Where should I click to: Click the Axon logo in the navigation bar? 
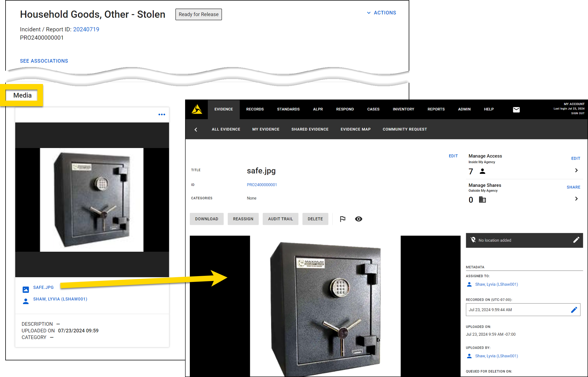coord(197,109)
